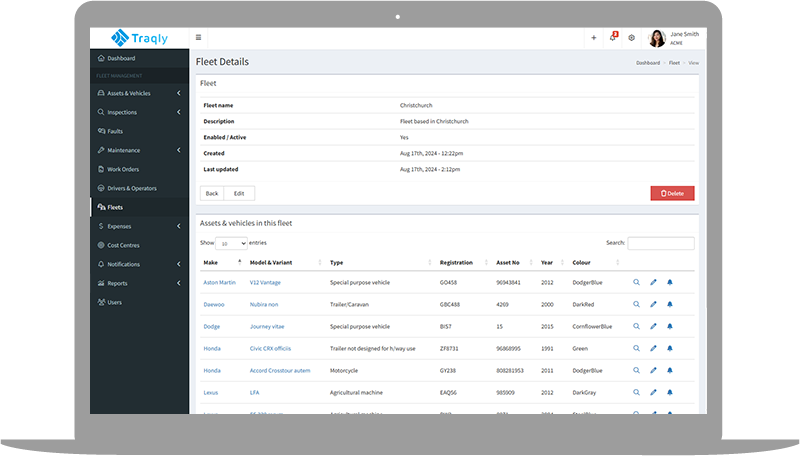View magnifier for Honda Accord Crosstour row

(636, 370)
